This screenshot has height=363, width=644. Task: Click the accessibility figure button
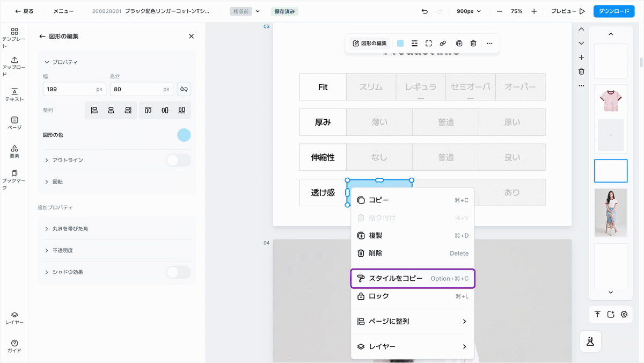pos(590,341)
